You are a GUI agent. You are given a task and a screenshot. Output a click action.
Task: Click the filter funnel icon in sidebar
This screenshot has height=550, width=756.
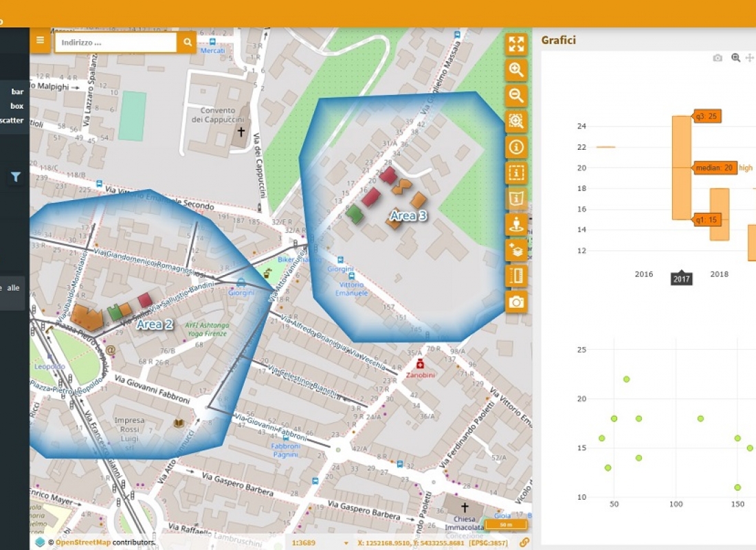click(x=15, y=177)
